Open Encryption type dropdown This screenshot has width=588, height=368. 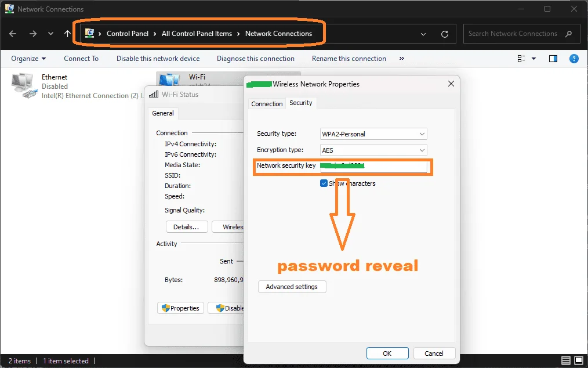tap(373, 150)
